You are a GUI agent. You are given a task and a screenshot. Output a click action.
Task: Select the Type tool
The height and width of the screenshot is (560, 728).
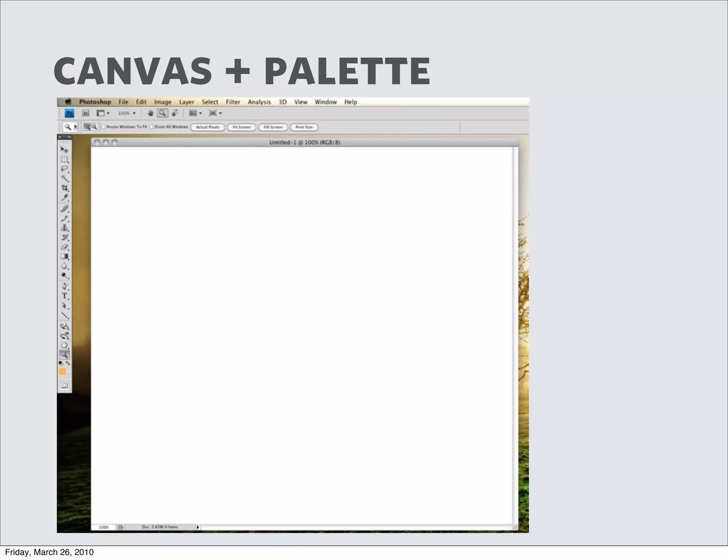[64, 296]
